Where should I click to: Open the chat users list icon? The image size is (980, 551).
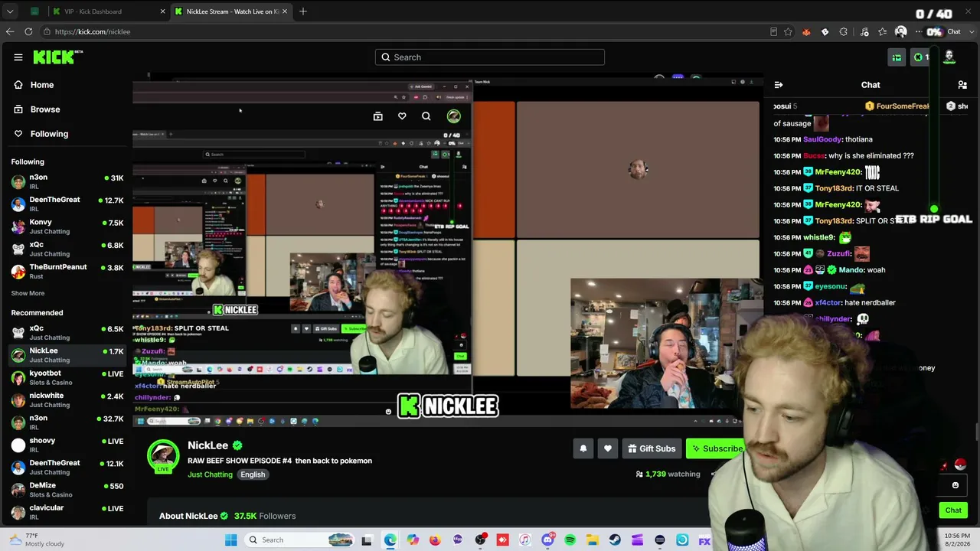click(x=962, y=85)
